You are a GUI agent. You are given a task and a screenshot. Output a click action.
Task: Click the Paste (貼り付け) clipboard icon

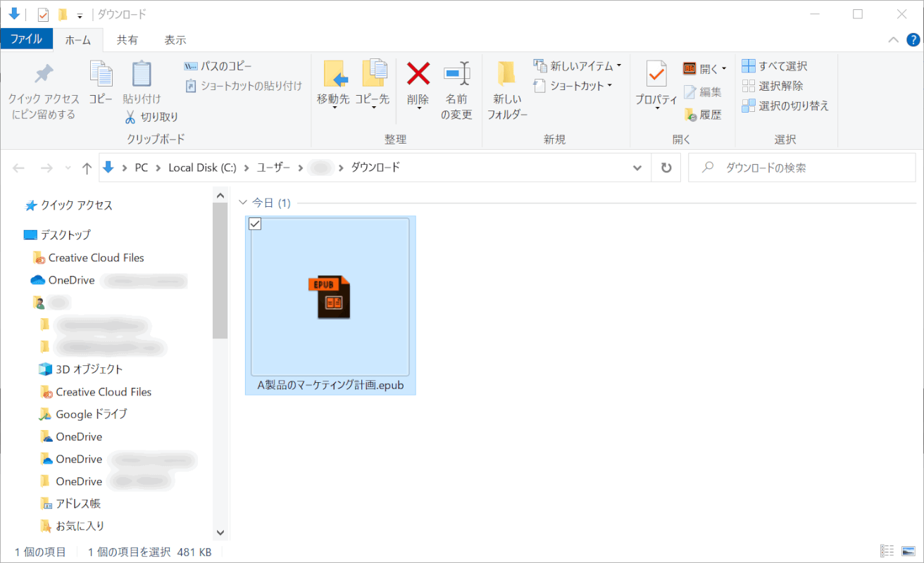(142, 73)
